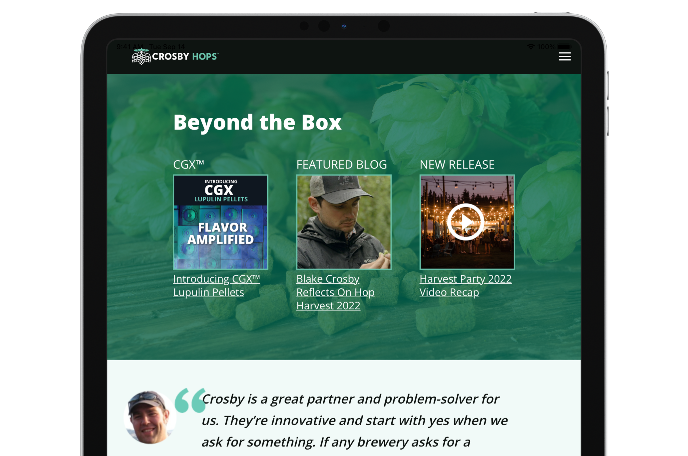Click the testimonial quote about Crosby
This screenshot has height=456, width=688.
click(x=355, y=420)
